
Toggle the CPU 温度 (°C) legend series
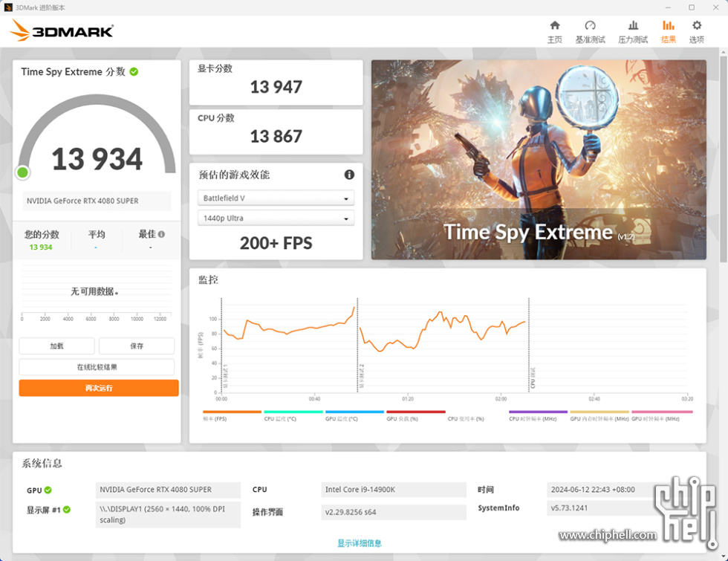click(x=293, y=415)
